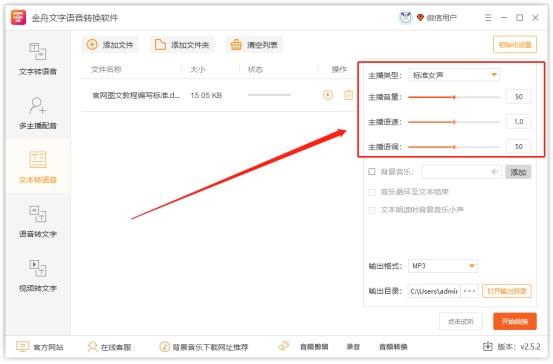
Task: Switch to 多主播配音 in the sidebar
Action: click(x=38, y=113)
